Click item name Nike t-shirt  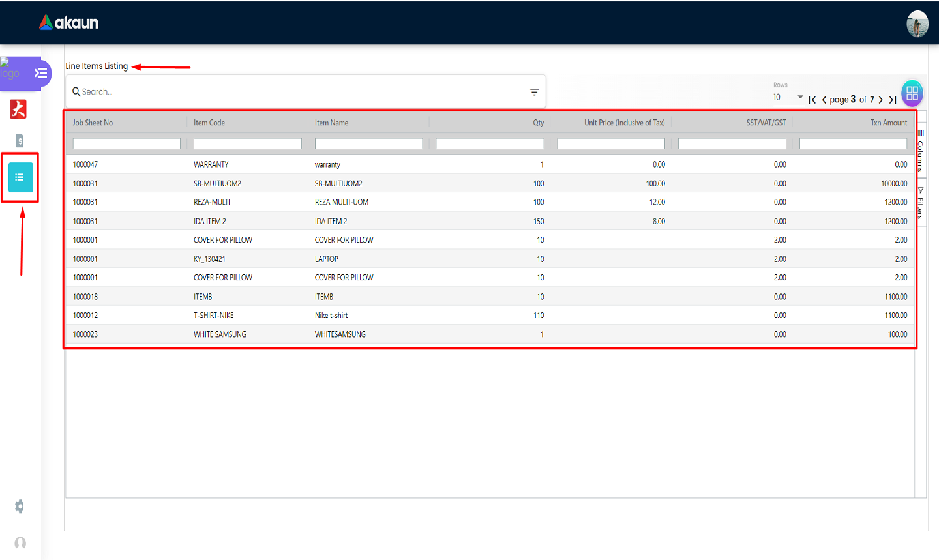[331, 316]
